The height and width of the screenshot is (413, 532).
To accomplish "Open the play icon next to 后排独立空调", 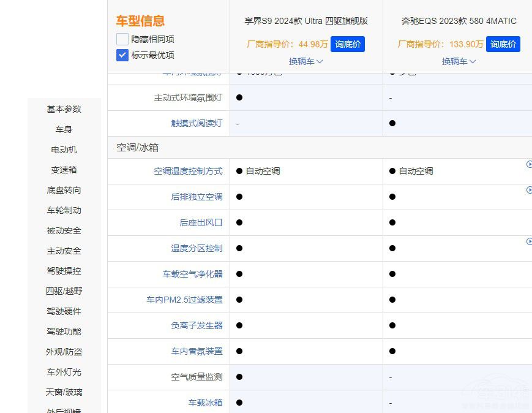I will click(530, 190).
